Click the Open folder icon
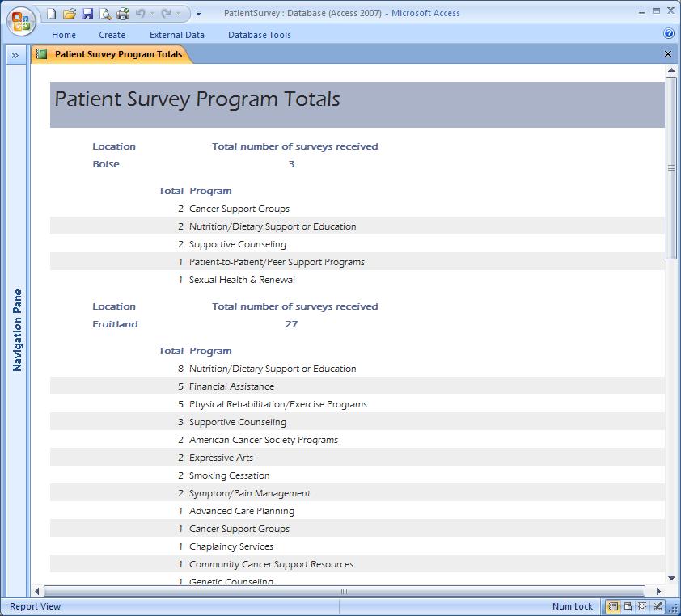681x616 pixels. (70, 14)
